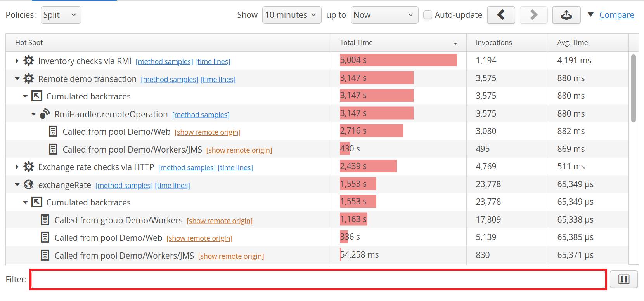This screenshot has width=644, height=301.
Task: Go back to previous time interval arrow
Action: tap(501, 15)
